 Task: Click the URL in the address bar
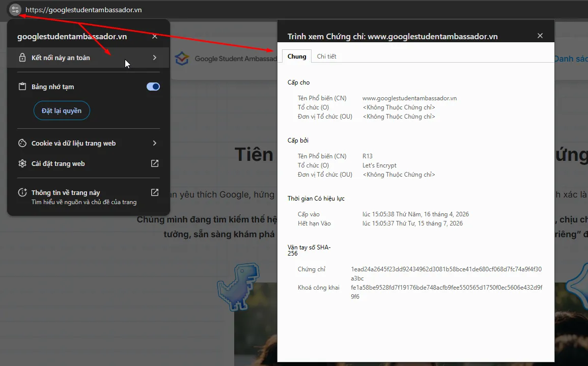84,10
